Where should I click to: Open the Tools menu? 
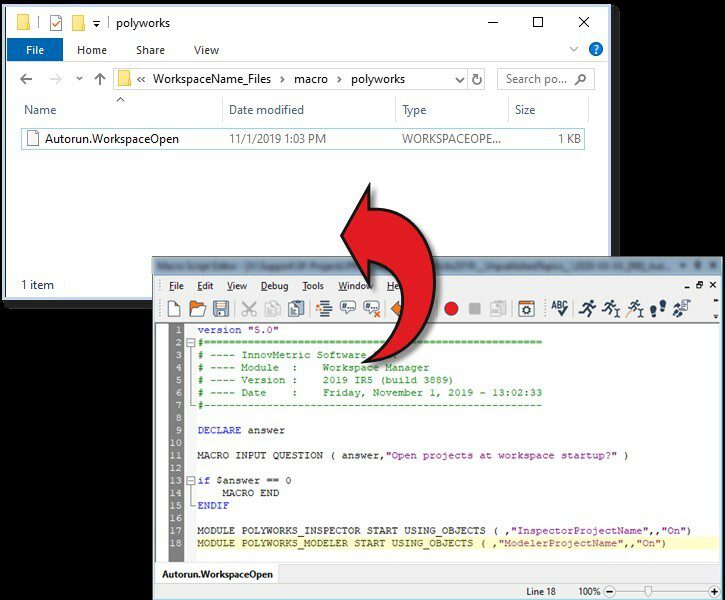313,286
